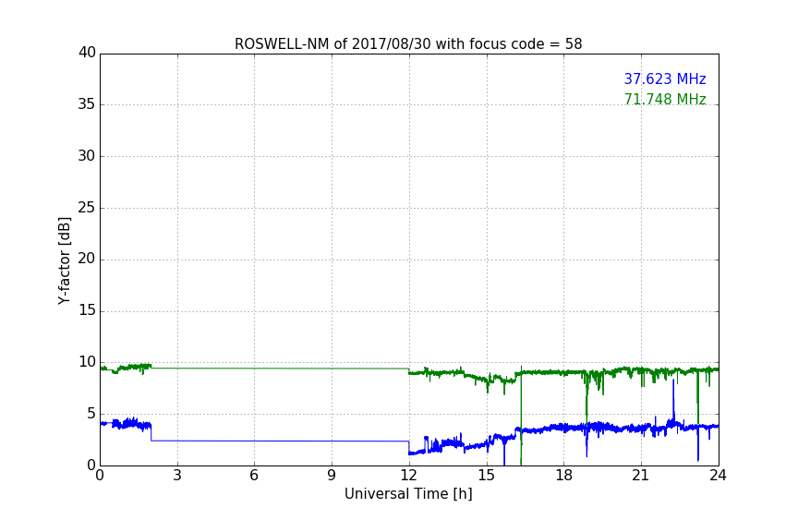The width and height of the screenshot is (798, 532).
Task: Click the x-axis tick label 9
Action: point(332,476)
